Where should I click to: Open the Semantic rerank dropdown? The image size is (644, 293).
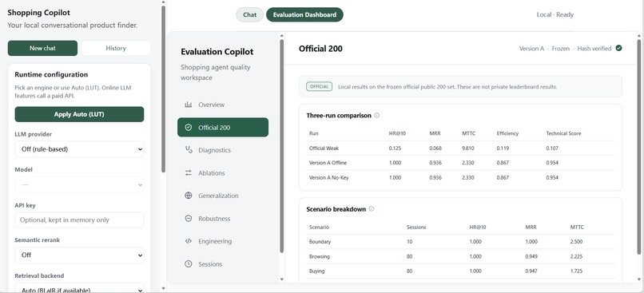tap(79, 255)
